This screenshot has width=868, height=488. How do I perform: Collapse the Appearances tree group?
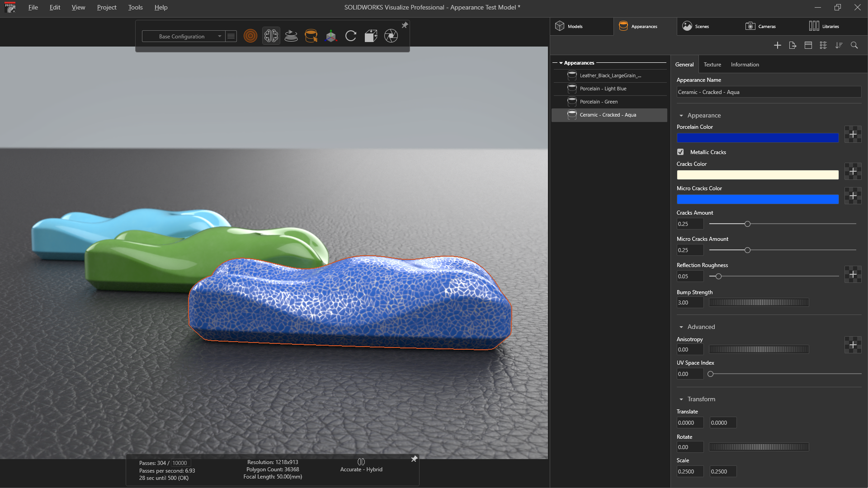pyautogui.click(x=561, y=63)
